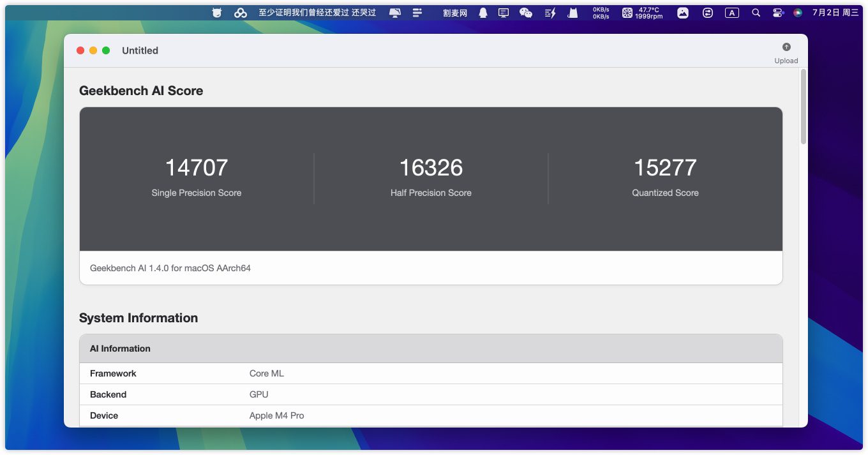This screenshot has height=455, width=868.
Task: Click the Siri icon in menu bar
Action: (x=798, y=13)
